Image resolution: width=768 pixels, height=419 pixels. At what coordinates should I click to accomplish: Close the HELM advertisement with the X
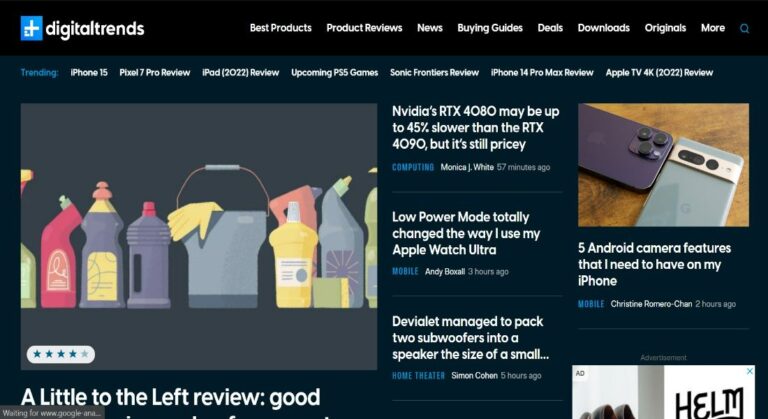click(749, 371)
